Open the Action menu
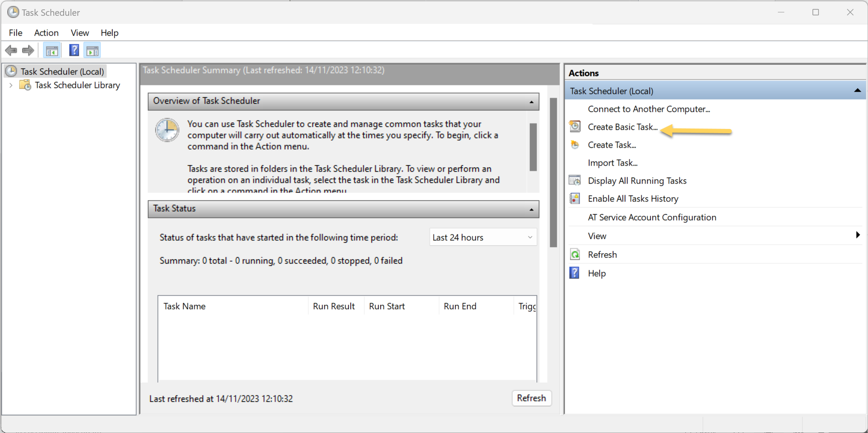Viewport: 868px width, 433px height. point(46,33)
